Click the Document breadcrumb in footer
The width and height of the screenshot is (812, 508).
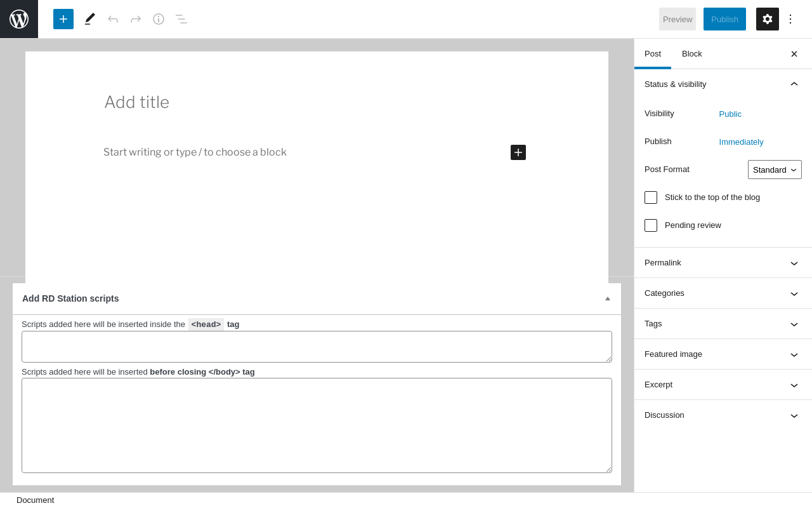[x=36, y=500]
